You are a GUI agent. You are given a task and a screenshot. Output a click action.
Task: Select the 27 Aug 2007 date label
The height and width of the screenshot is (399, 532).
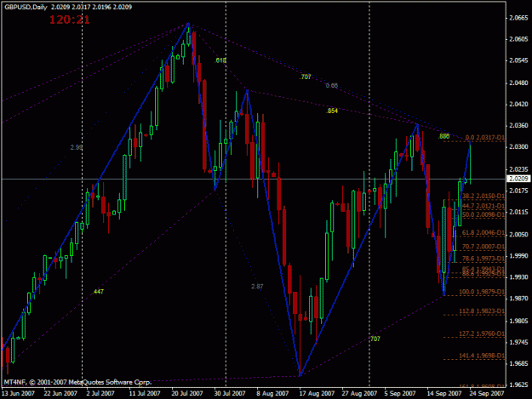tap(359, 393)
